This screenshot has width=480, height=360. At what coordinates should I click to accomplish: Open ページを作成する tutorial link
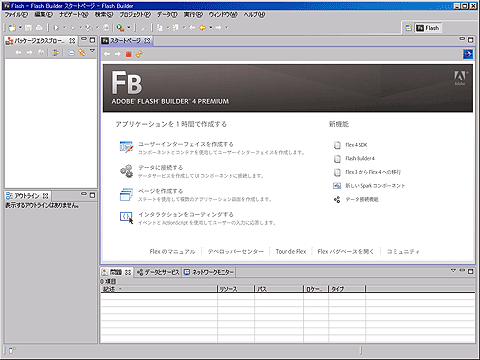tap(161, 191)
